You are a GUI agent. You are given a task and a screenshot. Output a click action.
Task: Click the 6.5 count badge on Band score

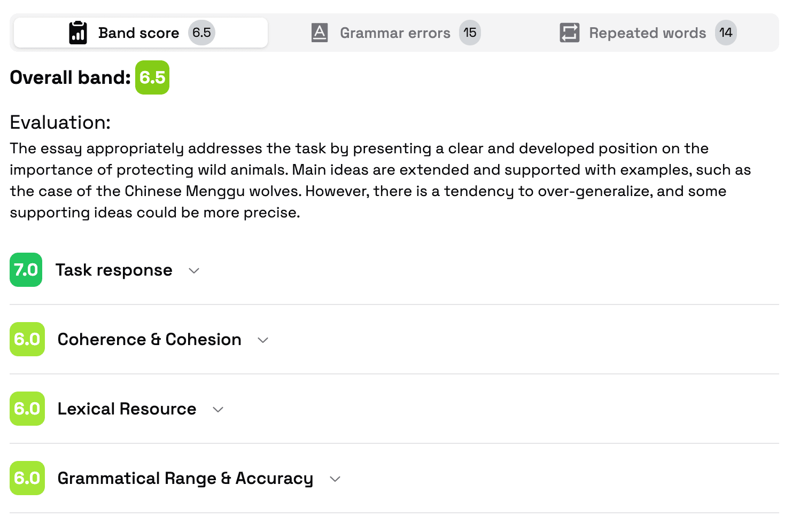click(x=201, y=33)
